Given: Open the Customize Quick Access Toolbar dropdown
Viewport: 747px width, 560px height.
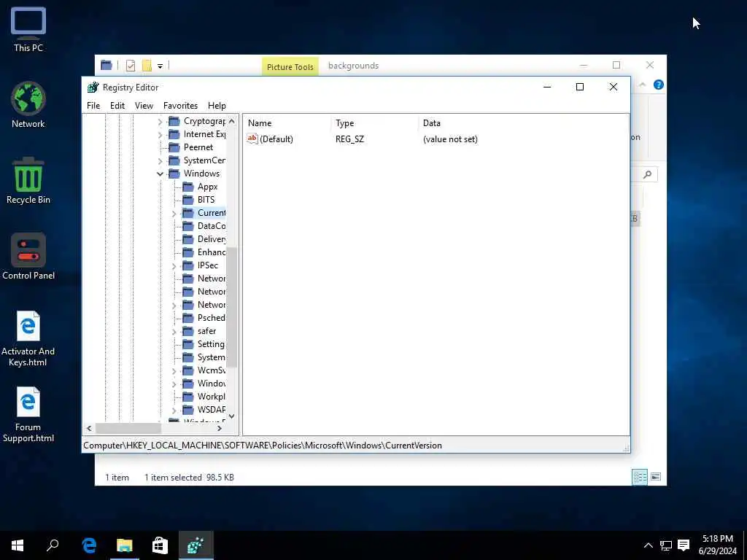Looking at the screenshot, I should [160, 66].
